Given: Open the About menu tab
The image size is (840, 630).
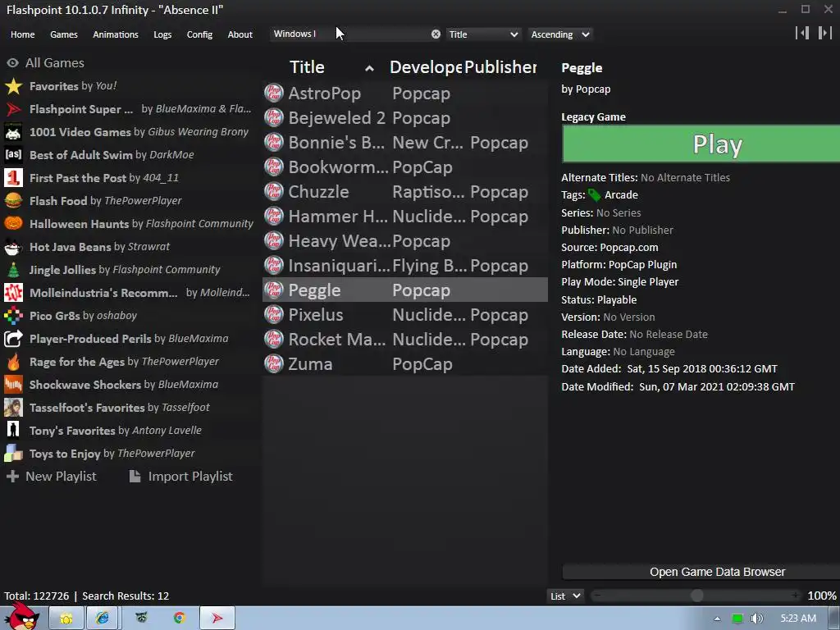Looking at the screenshot, I should click(240, 34).
